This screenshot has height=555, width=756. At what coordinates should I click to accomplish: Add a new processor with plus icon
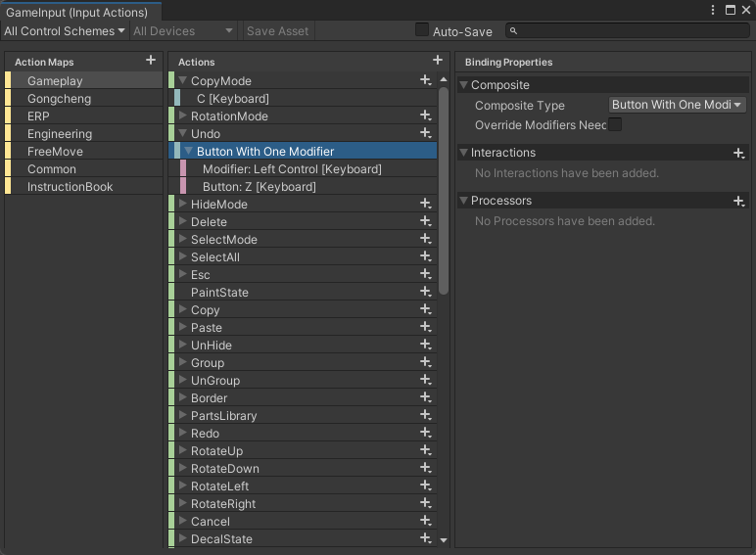(739, 201)
